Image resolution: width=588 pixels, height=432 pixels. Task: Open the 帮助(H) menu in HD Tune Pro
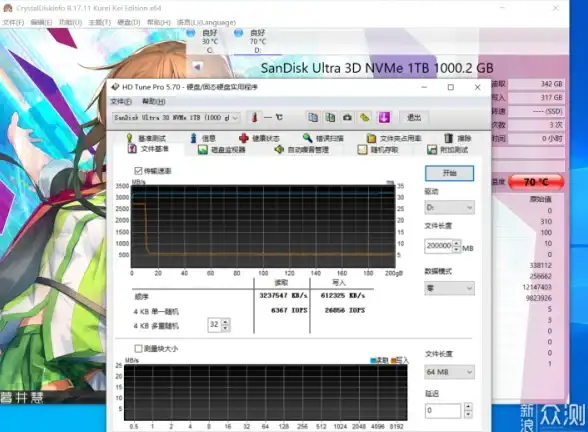click(x=154, y=102)
